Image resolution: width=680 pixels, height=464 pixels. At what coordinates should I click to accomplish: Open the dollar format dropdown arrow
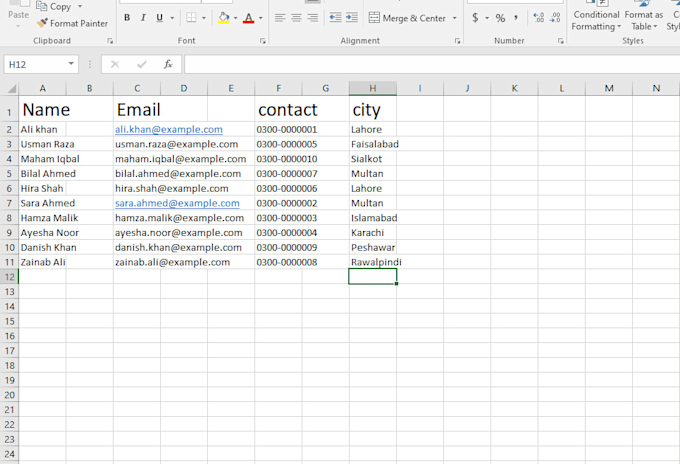point(487,18)
